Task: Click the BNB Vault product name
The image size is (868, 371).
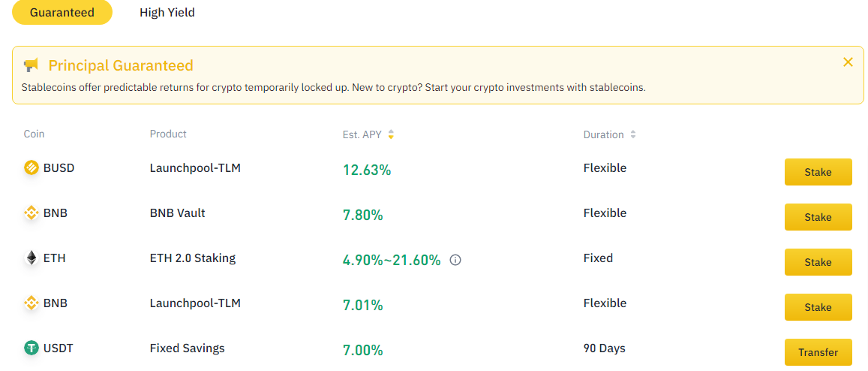Action: (x=178, y=213)
